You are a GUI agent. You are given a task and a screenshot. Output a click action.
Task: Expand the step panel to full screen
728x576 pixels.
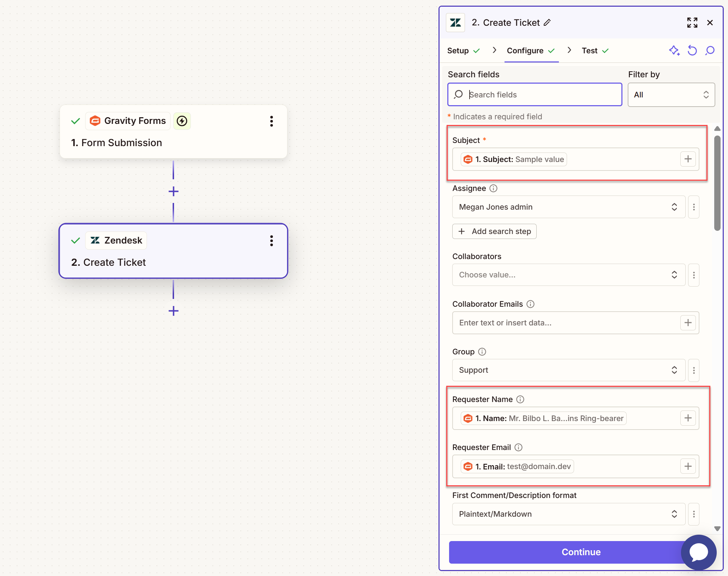click(692, 23)
